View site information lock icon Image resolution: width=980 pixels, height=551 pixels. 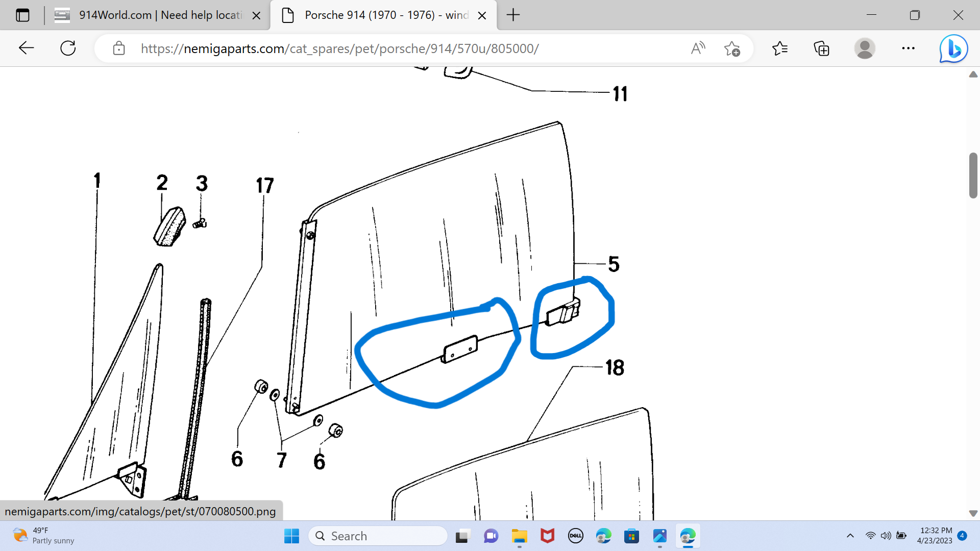(119, 48)
